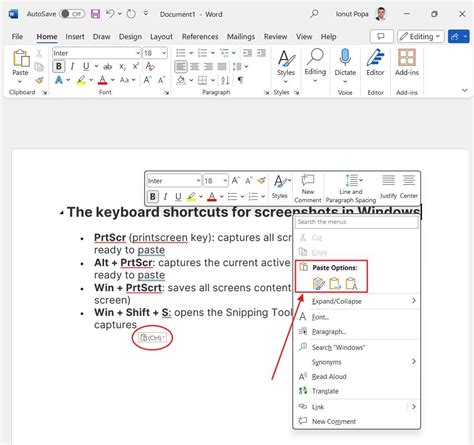The height and width of the screenshot is (445, 474).
Task: Click Clear All Formatting icon
Action: [x=150, y=66]
